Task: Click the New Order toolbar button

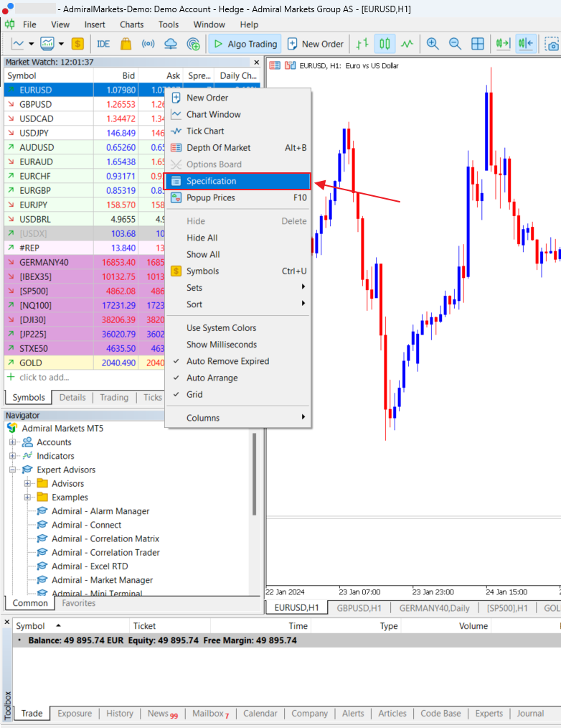Action: (x=316, y=44)
